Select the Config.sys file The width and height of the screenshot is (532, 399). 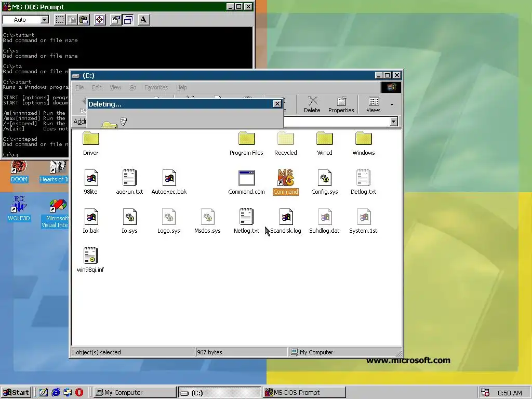coord(325,182)
